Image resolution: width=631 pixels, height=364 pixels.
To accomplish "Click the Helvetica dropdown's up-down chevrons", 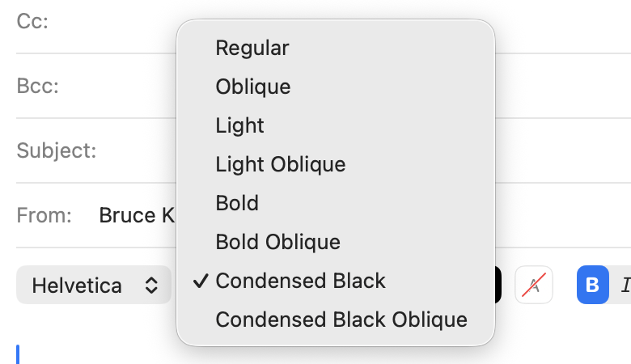I will click(x=151, y=285).
